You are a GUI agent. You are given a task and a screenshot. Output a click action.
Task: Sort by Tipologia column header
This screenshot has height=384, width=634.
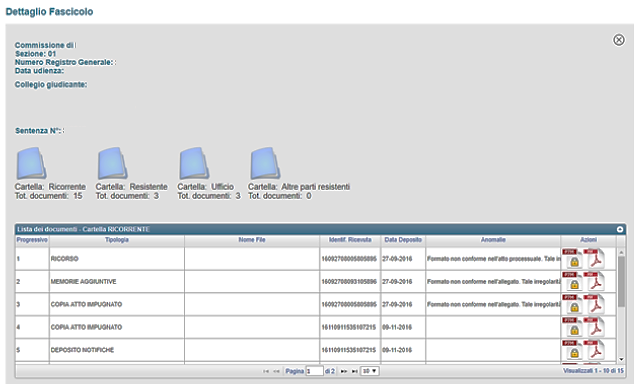pos(117,240)
